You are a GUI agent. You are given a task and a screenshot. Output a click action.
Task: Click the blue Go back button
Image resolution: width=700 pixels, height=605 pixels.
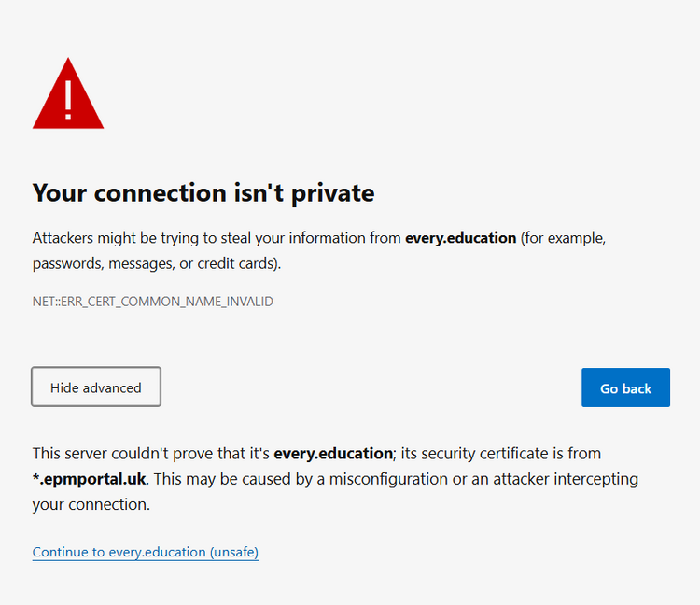[625, 387]
